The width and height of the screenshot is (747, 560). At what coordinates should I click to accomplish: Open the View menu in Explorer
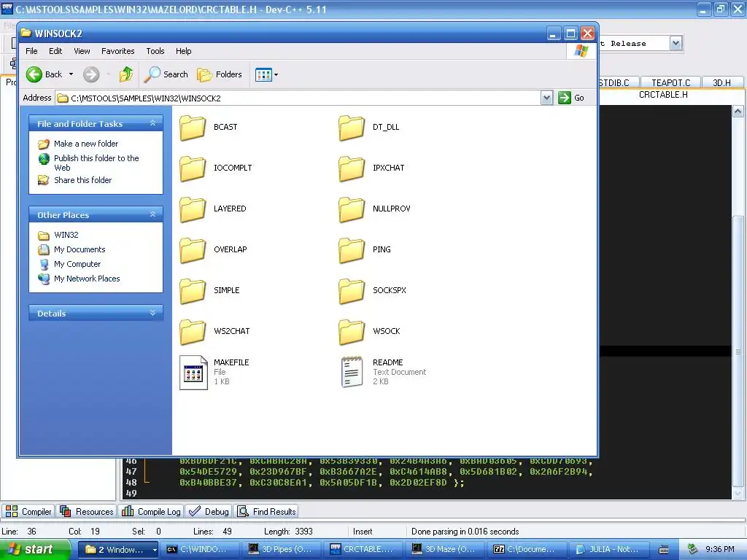82,51
